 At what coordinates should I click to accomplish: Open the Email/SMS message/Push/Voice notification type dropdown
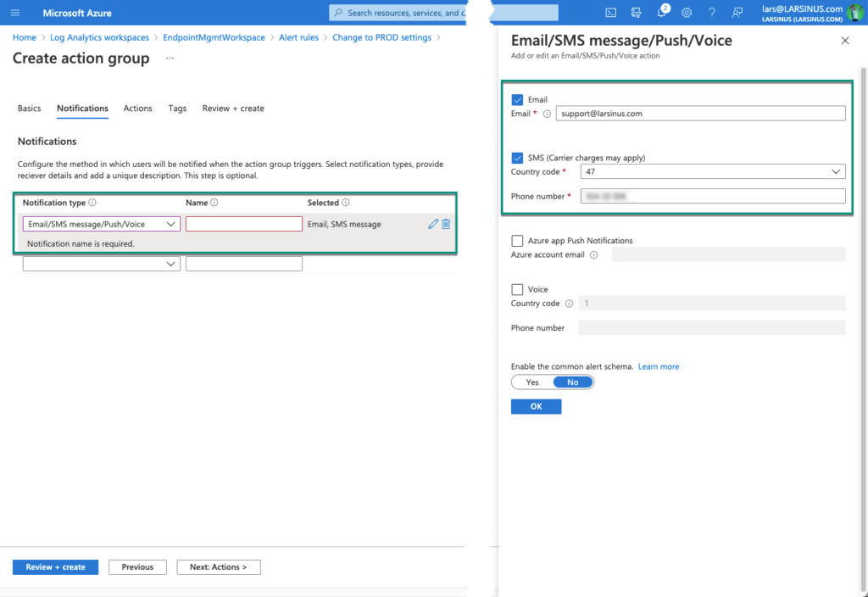click(x=102, y=224)
